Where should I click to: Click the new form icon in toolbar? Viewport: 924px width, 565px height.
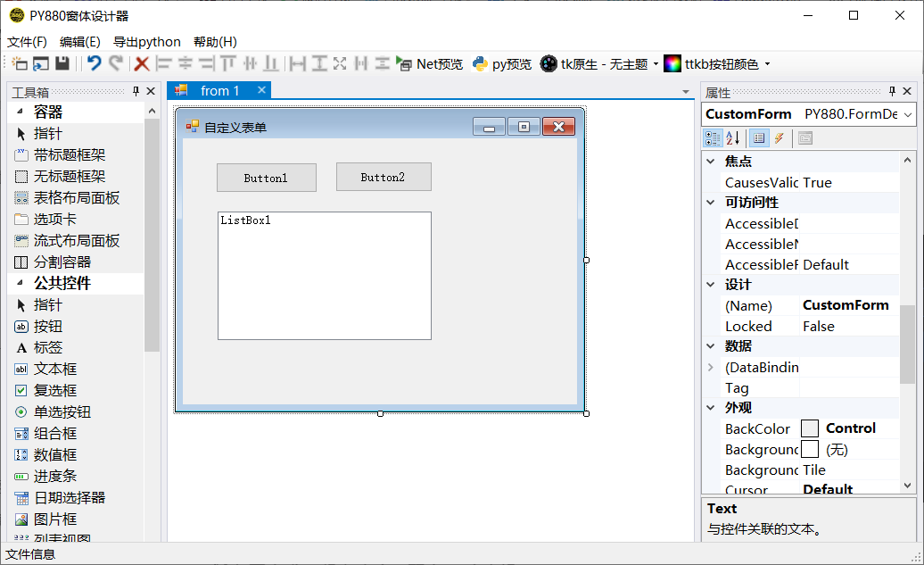(20, 63)
